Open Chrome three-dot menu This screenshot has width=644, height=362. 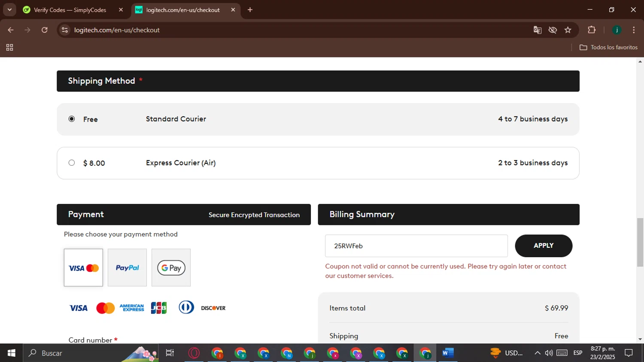(634, 30)
